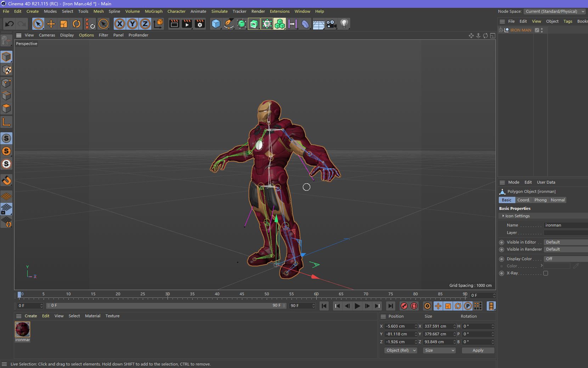Open Display Color dropdown
The width and height of the screenshot is (588, 368).
[566, 259]
